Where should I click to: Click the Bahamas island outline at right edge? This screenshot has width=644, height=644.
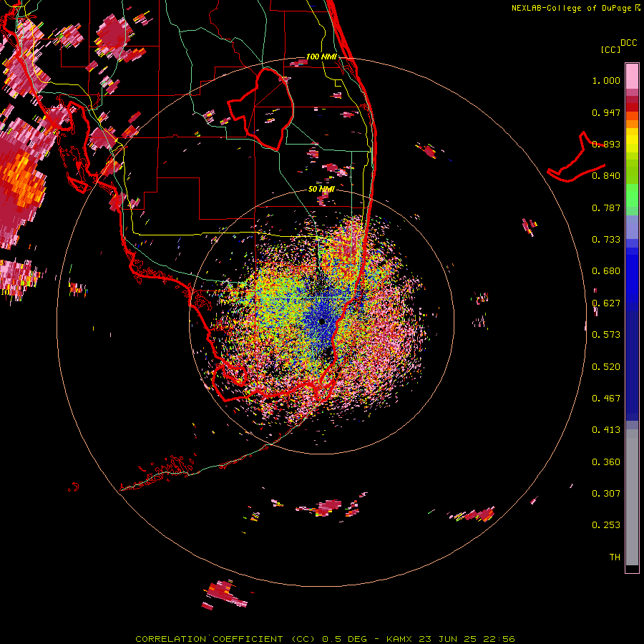pyautogui.click(x=576, y=157)
